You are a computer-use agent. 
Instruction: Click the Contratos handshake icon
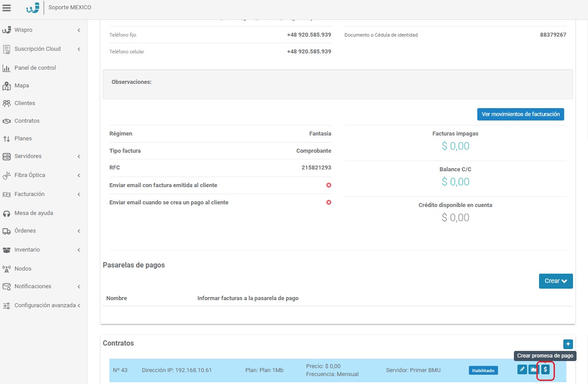pos(7,121)
